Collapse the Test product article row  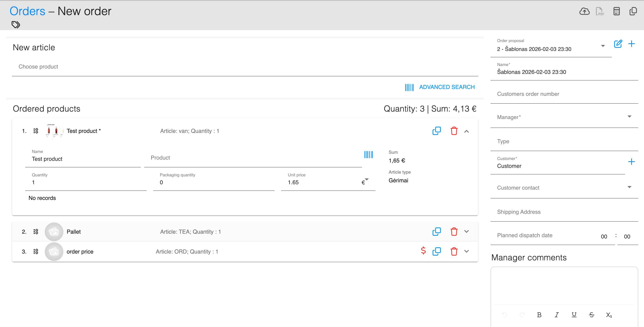tap(467, 131)
